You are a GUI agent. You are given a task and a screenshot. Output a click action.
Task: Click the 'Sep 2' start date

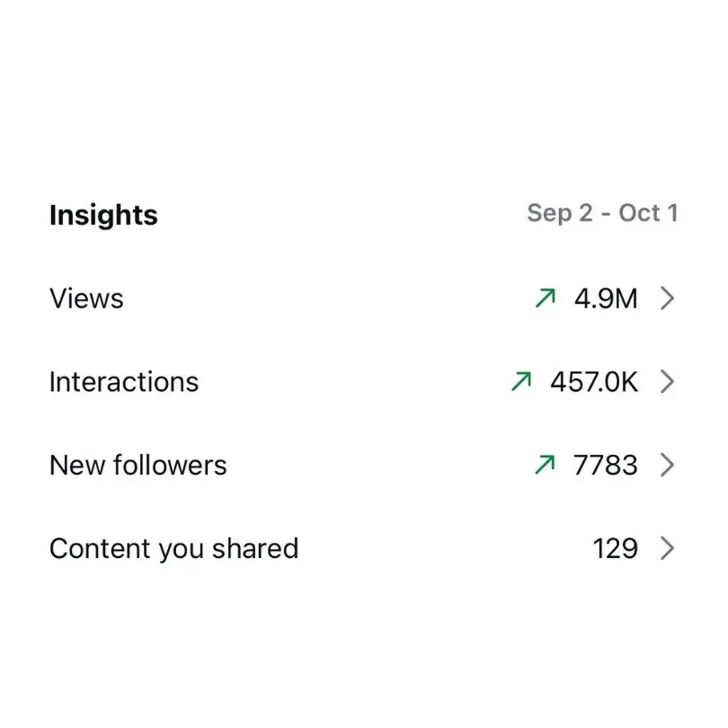click(x=560, y=214)
